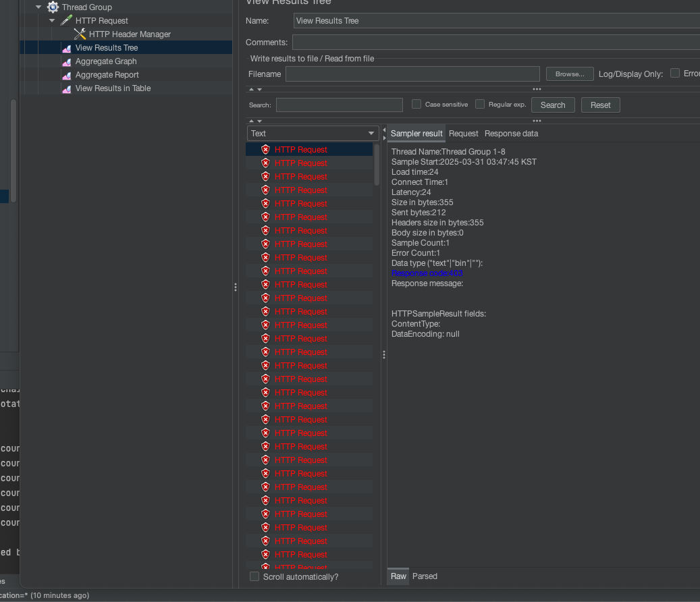Toggle the Log/Display Only Errors checkbox

[x=675, y=73]
